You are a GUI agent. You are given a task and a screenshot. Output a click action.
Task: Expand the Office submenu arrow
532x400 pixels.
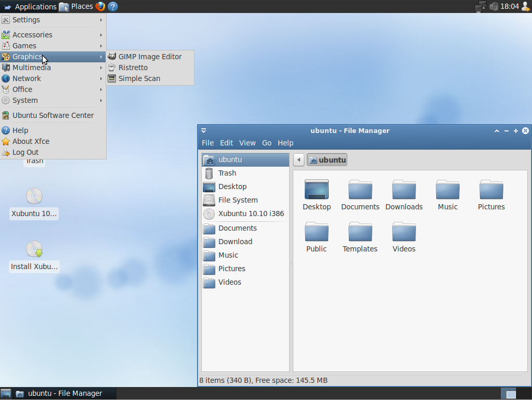point(101,89)
